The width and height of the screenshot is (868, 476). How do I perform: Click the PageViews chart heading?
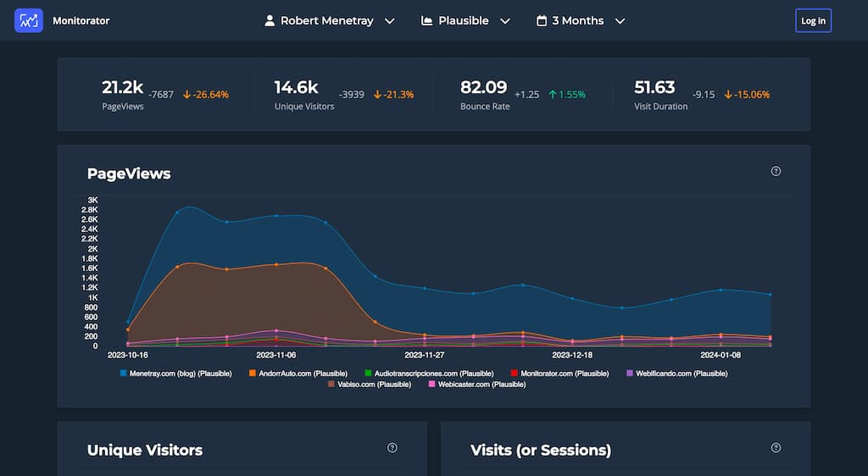click(x=129, y=174)
